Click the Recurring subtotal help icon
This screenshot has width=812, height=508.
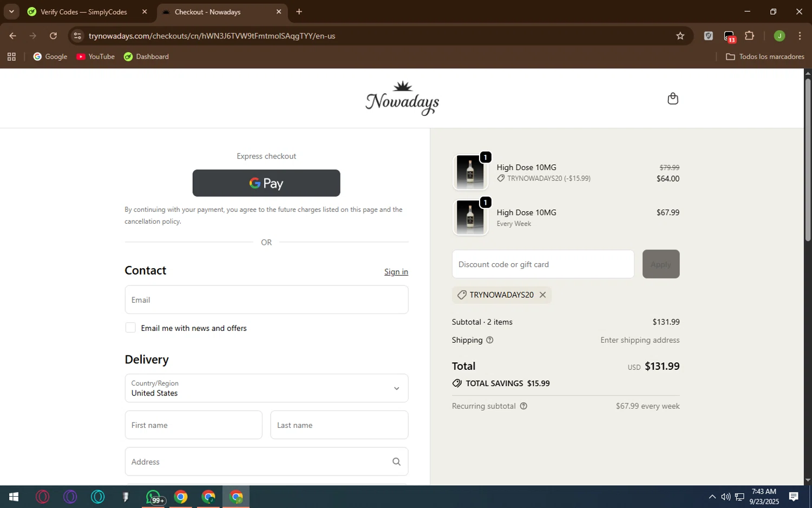point(523,406)
